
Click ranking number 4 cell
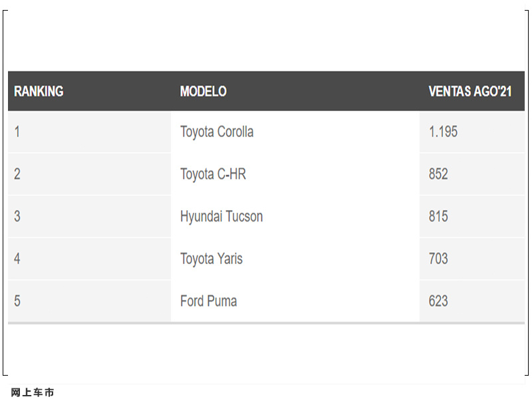click(x=89, y=259)
